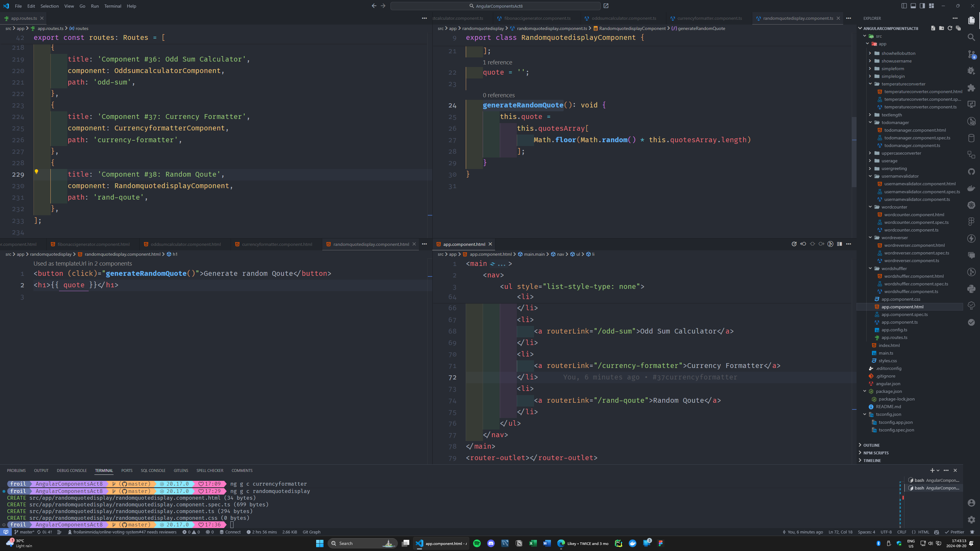
Task: Open the Run and Debug view
Action: pos(971,71)
